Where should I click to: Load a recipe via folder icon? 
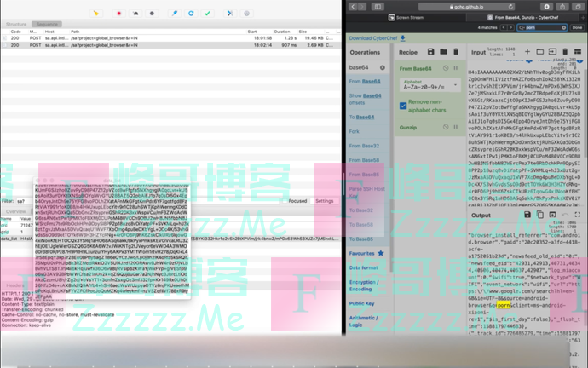443,52
